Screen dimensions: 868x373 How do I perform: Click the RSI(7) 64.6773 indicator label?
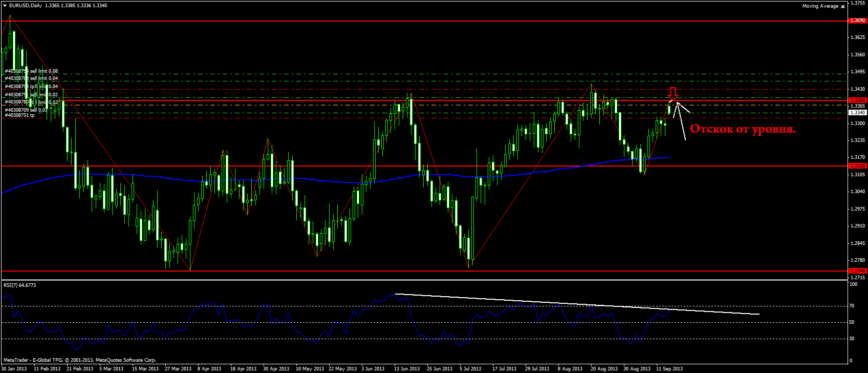coord(20,285)
